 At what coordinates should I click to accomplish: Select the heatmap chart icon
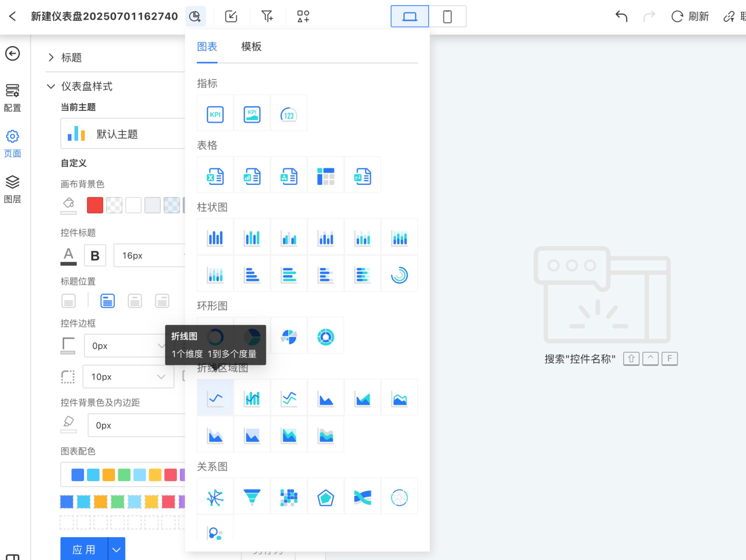[289, 497]
